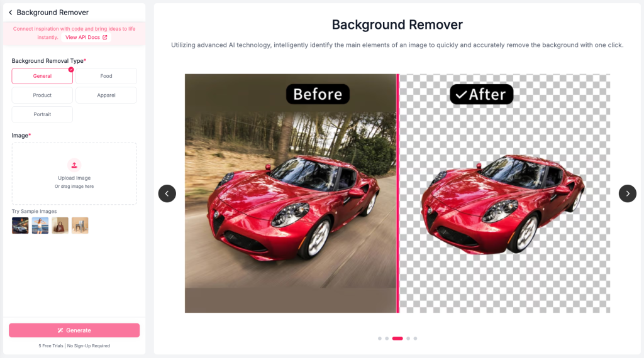Viewport: 644px width, 358px height.
Task: Pick the metal chair sample image
Action: (80, 225)
